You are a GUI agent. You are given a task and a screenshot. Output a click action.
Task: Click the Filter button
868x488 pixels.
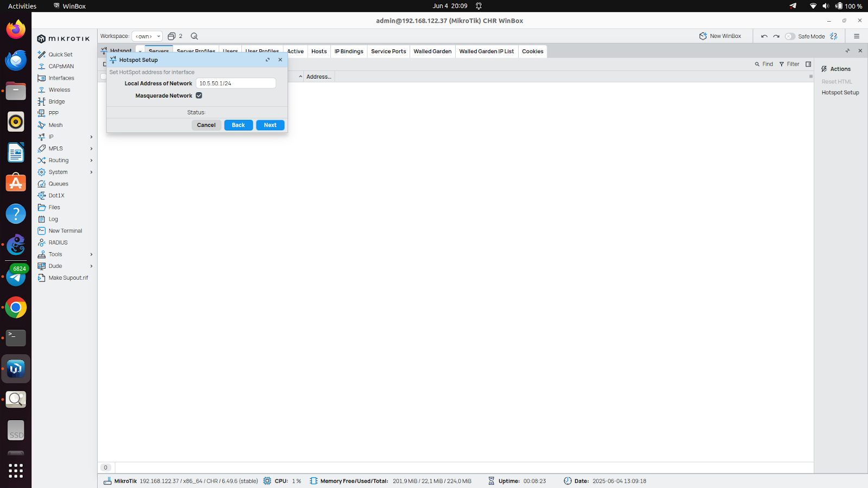(x=789, y=64)
